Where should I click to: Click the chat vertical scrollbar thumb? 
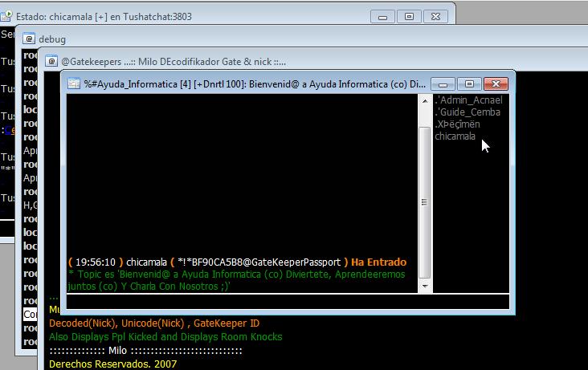point(424,202)
